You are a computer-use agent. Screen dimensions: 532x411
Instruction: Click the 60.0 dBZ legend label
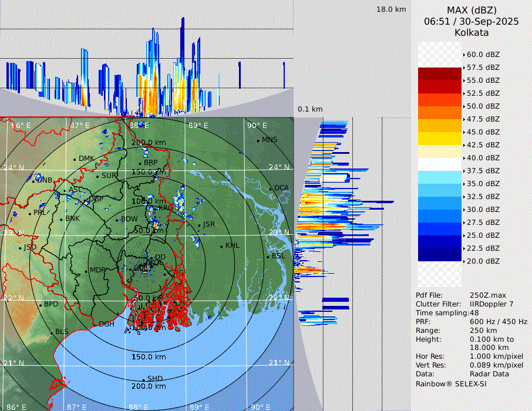point(483,55)
